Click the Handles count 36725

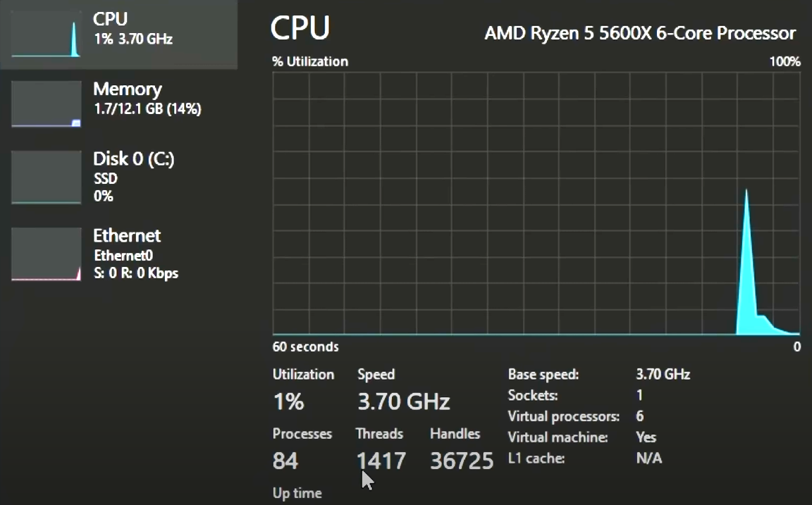pos(462,461)
